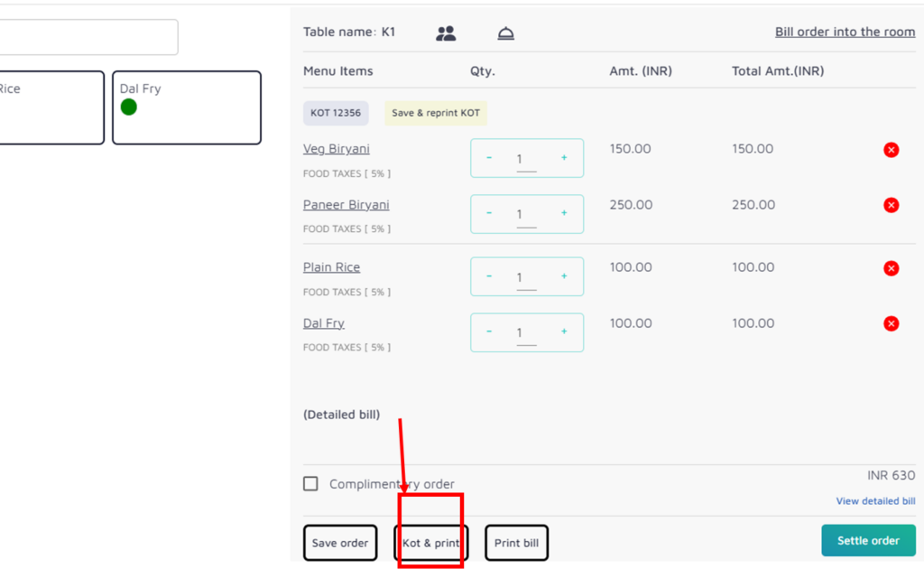The image size is (924, 578).
Task: Click the Dal Fry quantity value field
Action: (x=526, y=333)
